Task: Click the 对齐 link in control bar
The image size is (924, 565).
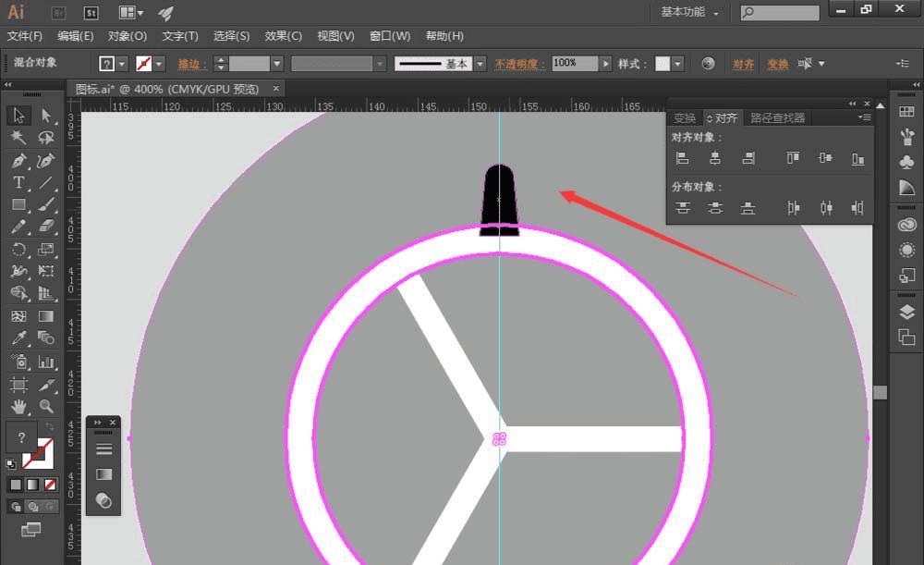Action: [743, 64]
